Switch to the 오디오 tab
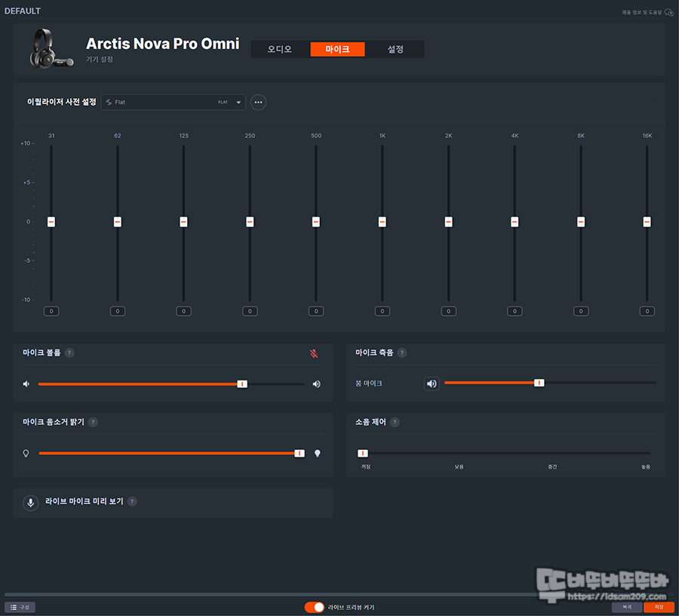 (280, 49)
